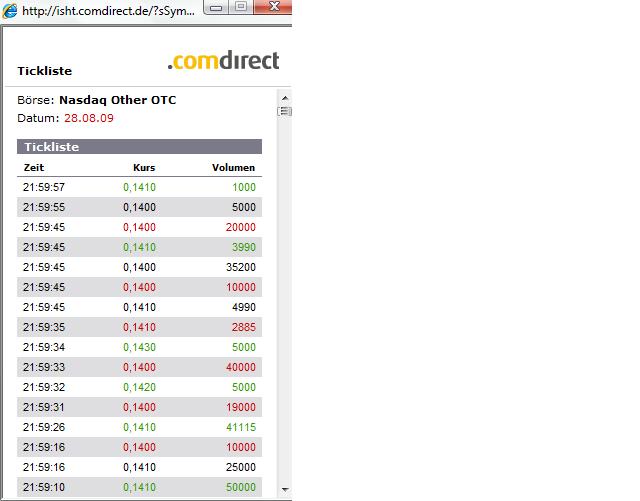Close the Tickliste popup window
The width and height of the screenshot is (640, 501).
(x=273, y=7)
